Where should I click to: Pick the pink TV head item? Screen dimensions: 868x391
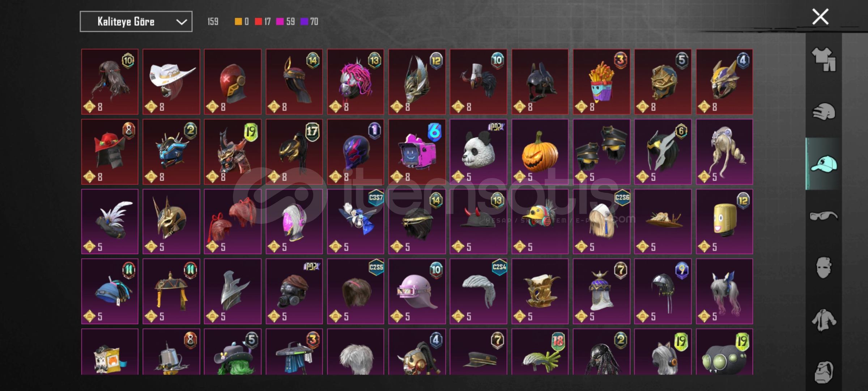[x=417, y=152]
